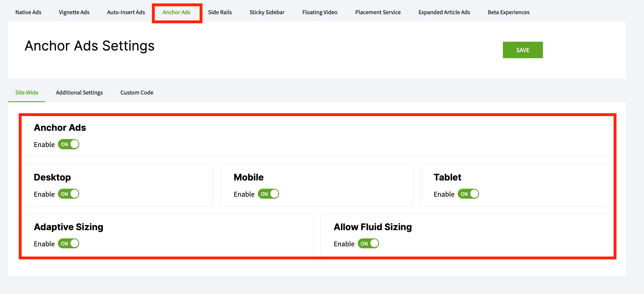The image size is (644, 294).
Task: Switch to the Sticky Sidebar tab
Action: [267, 12]
